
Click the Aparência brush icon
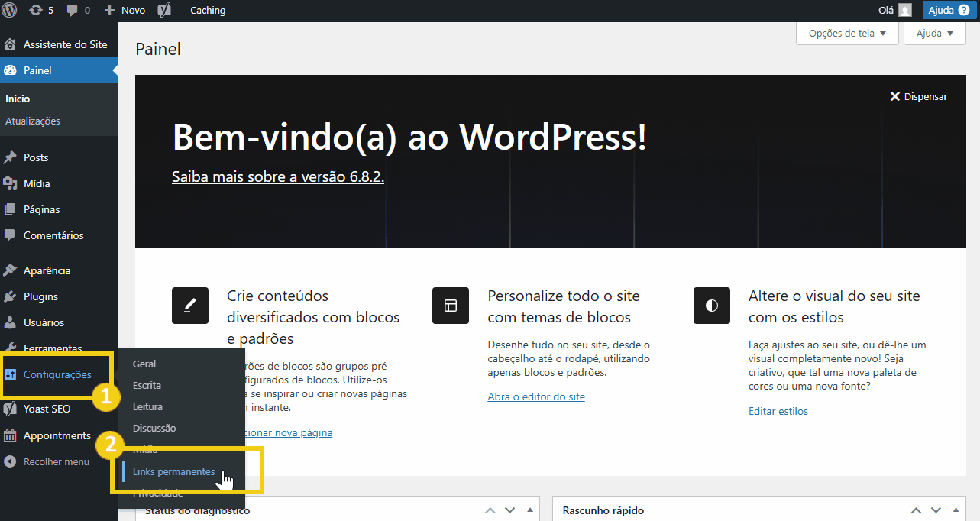(11, 270)
